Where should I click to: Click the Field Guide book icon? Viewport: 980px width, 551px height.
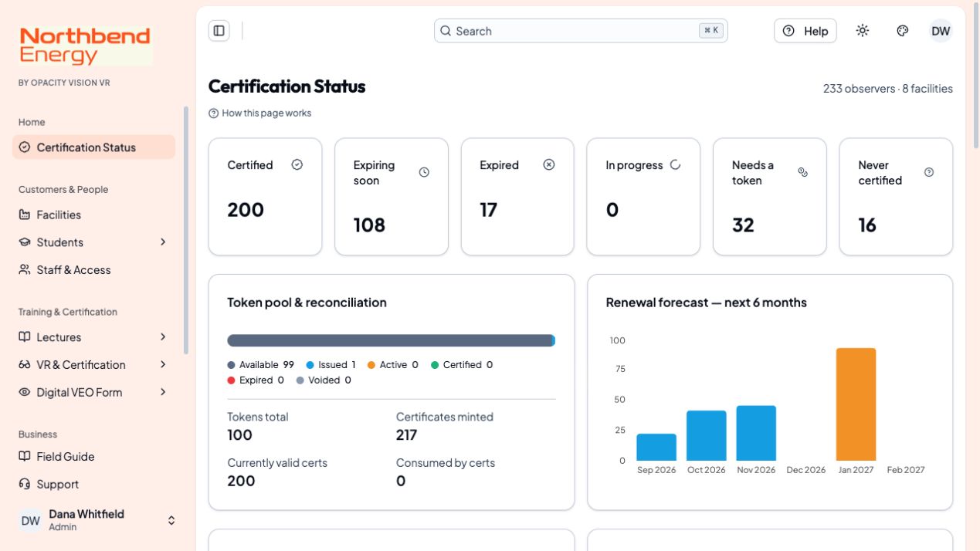click(25, 457)
